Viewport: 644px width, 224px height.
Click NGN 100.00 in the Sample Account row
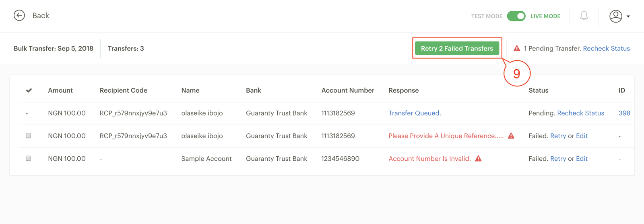tap(67, 159)
